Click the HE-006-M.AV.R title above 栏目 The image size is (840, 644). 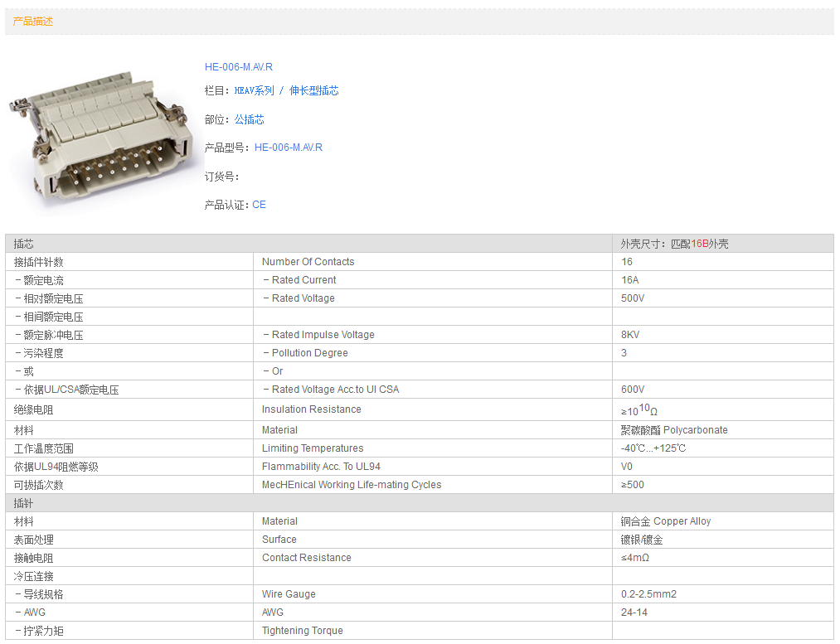[238, 67]
